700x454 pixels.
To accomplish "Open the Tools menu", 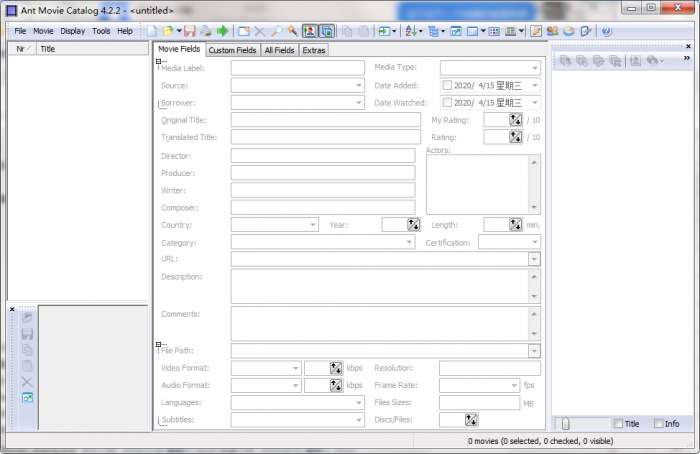I will 101,31.
